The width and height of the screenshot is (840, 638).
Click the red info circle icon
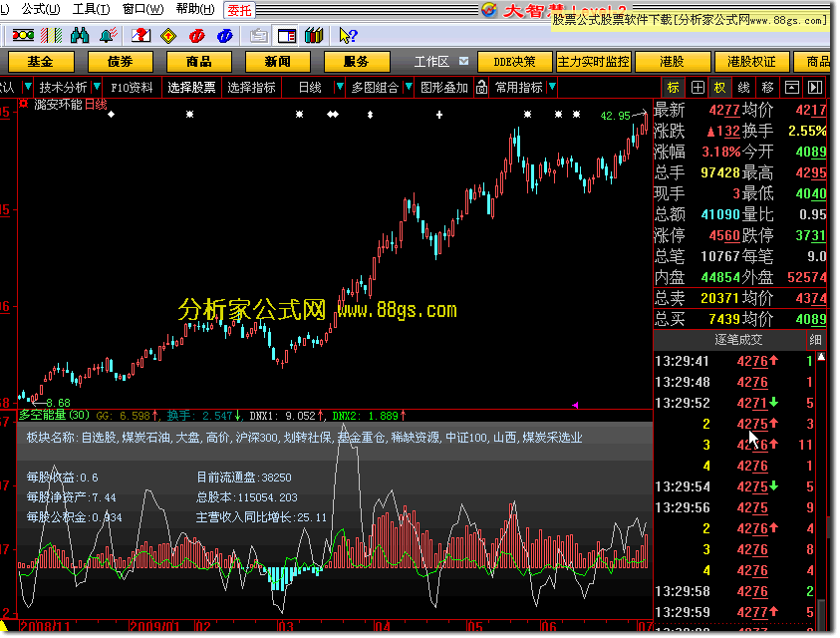pyautogui.click(x=196, y=36)
